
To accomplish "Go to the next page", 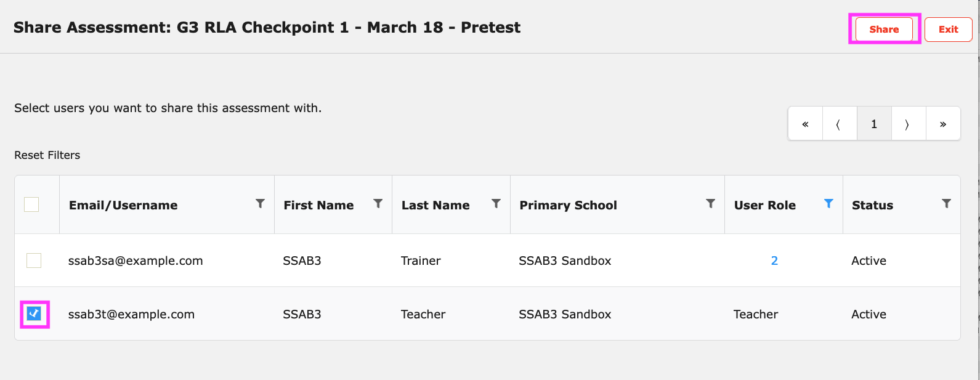I will (x=908, y=124).
